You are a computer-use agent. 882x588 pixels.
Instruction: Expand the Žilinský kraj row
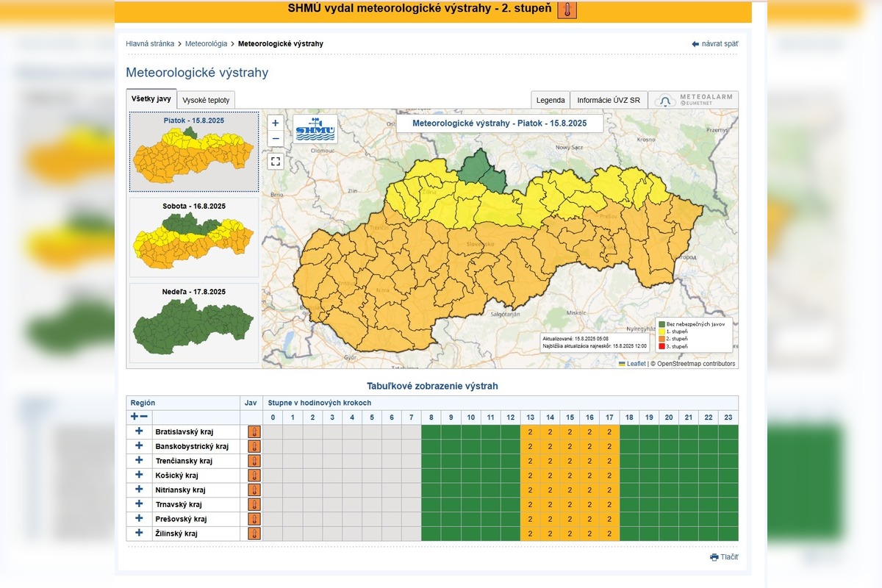click(x=139, y=533)
